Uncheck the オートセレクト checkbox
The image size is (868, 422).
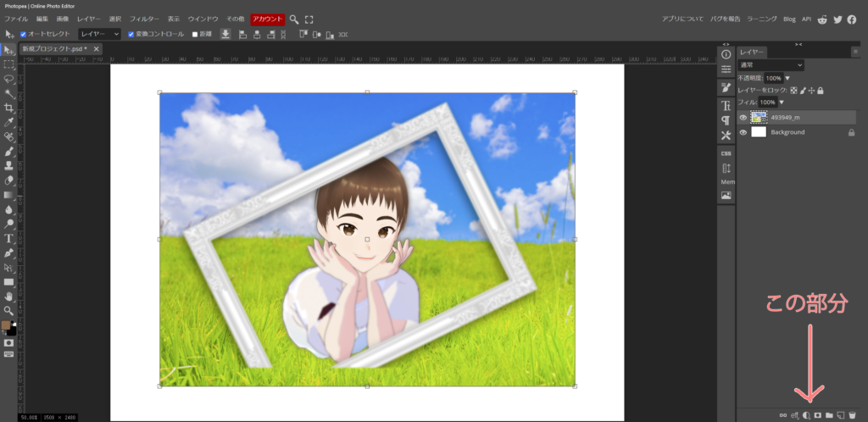pos(23,34)
